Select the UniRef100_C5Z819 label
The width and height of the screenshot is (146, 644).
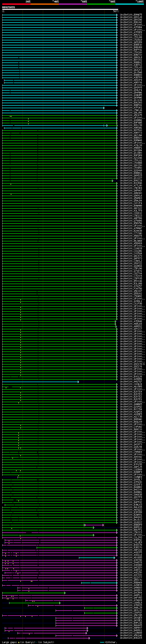coord(131,40)
